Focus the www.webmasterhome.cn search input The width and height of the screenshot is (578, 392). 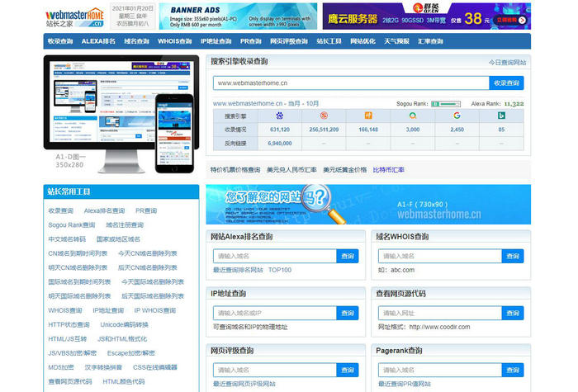351,83
